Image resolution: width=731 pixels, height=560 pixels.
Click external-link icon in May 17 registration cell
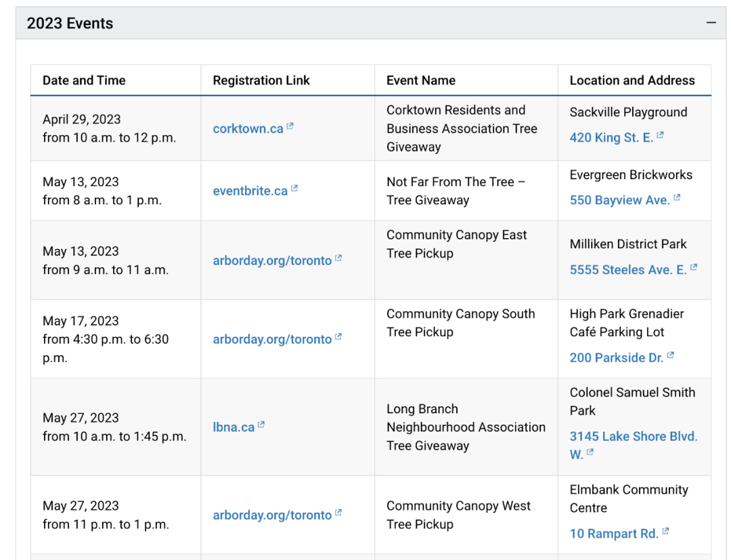(338, 337)
